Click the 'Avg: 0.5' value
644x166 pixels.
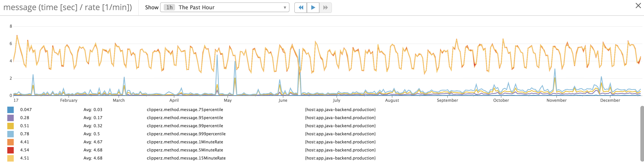(x=92, y=134)
